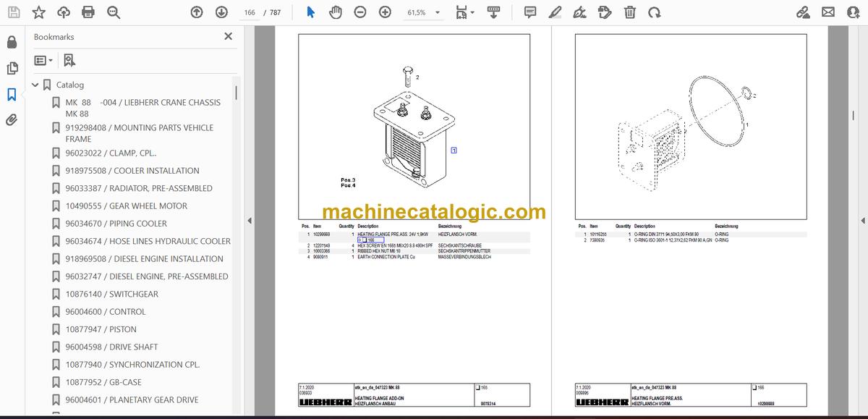The width and height of the screenshot is (868, 419).
Task: Open the 96034670 / PIPING COOLER bookmark
Action: [x=116, y=224]
